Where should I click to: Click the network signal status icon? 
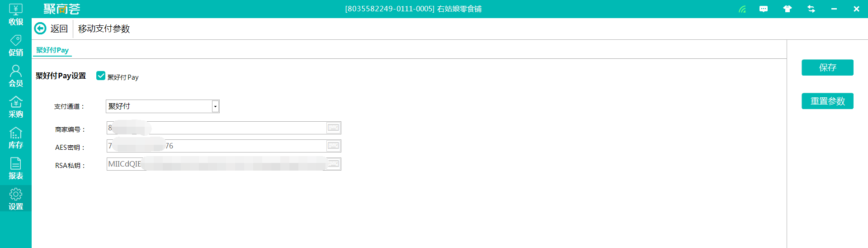point(742,9)
